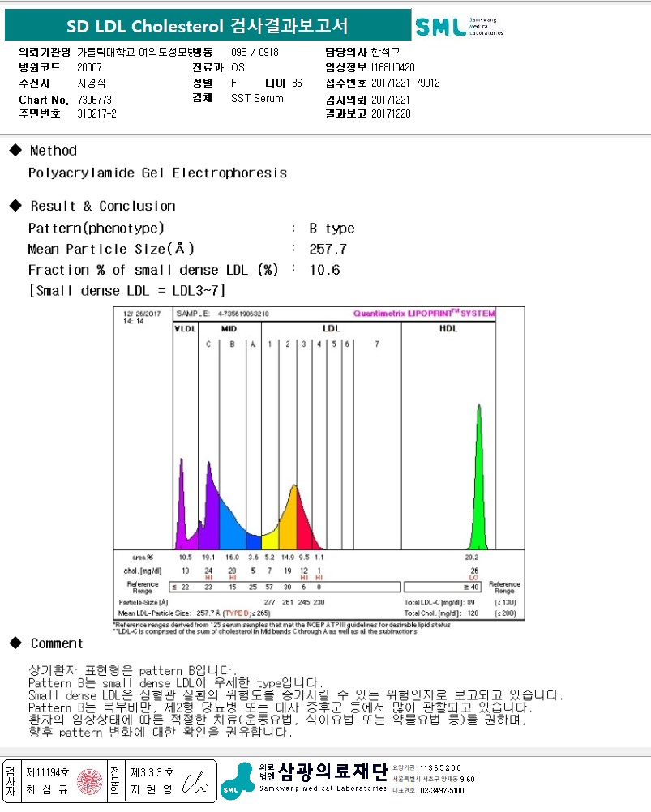Click the 'Total Chol. [mg/dl]: 128' line

(x=441, y=613)
